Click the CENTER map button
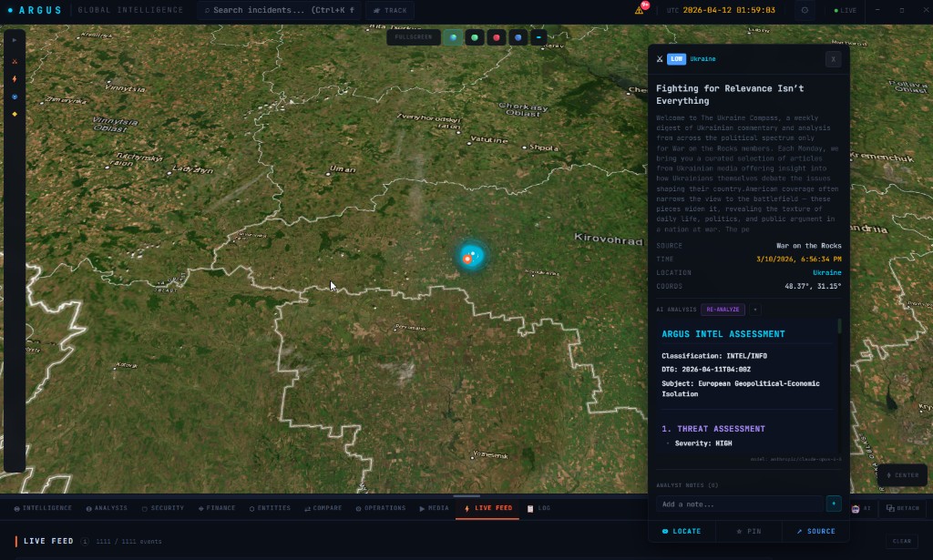The image size is (933, 560). (x=902, y=475)
